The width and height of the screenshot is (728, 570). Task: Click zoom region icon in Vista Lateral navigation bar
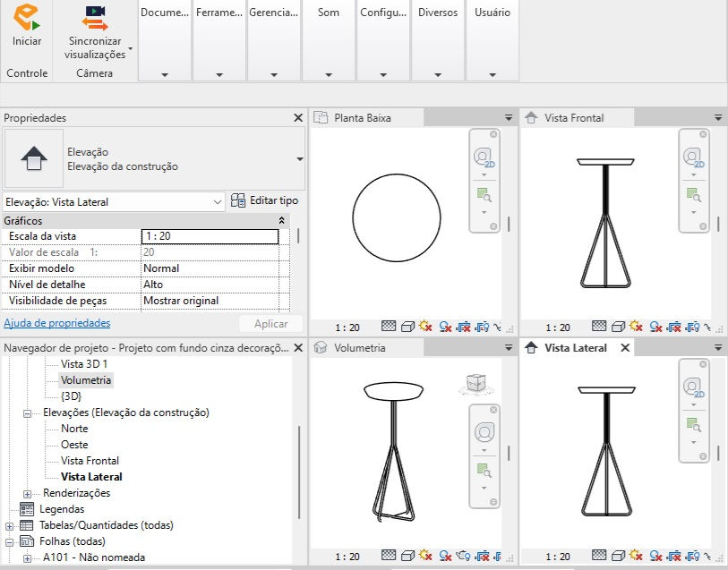point(693,424)
